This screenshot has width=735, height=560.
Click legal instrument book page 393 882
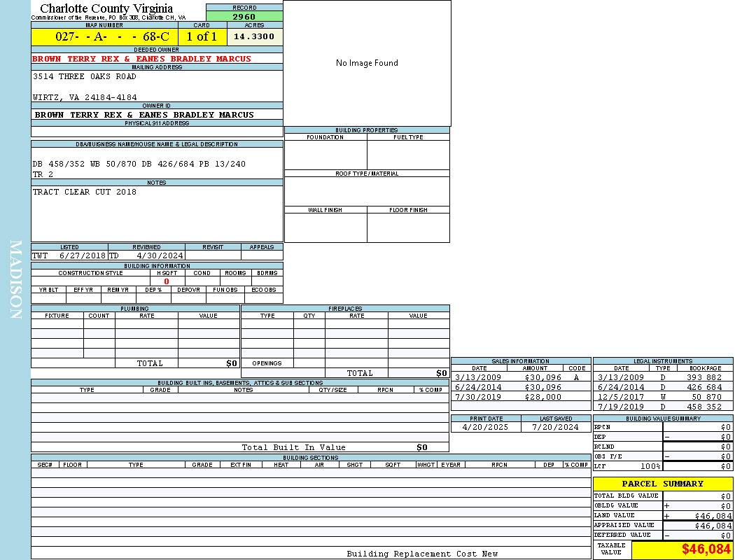703,377
